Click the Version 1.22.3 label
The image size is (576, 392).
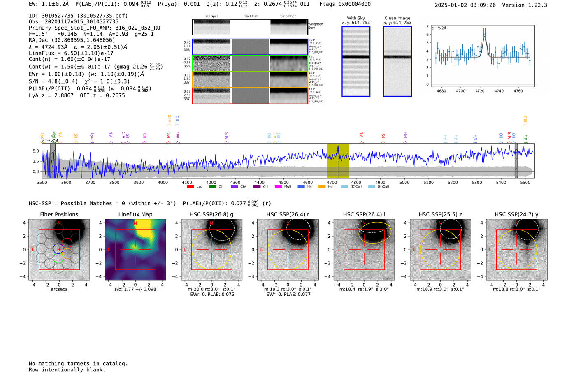[x=525, y=5]
